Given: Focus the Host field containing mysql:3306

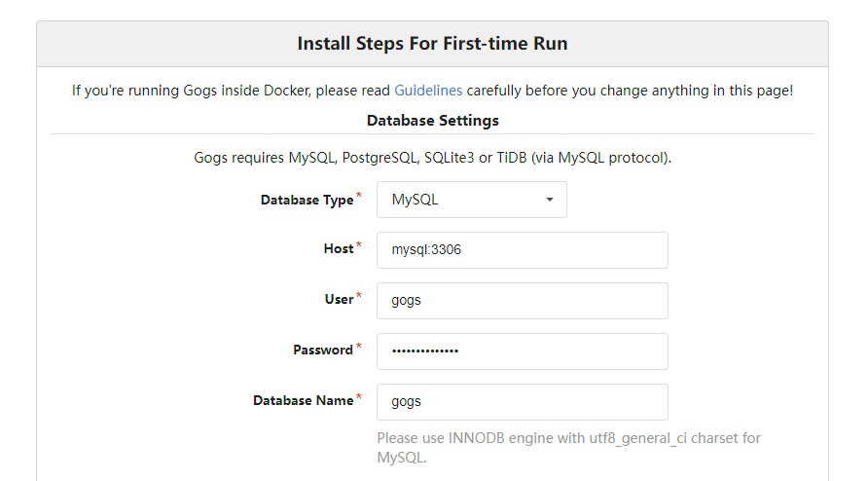Looking at the screenshot, I should 522,250.
